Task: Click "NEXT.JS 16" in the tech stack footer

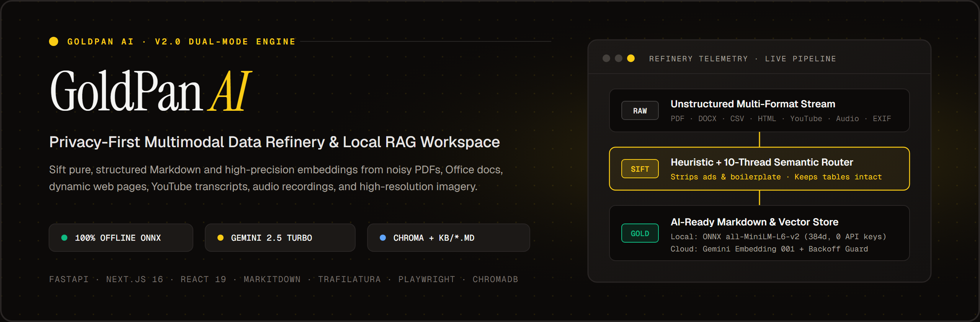Action: pyautogui.click(x=135, y=279)
